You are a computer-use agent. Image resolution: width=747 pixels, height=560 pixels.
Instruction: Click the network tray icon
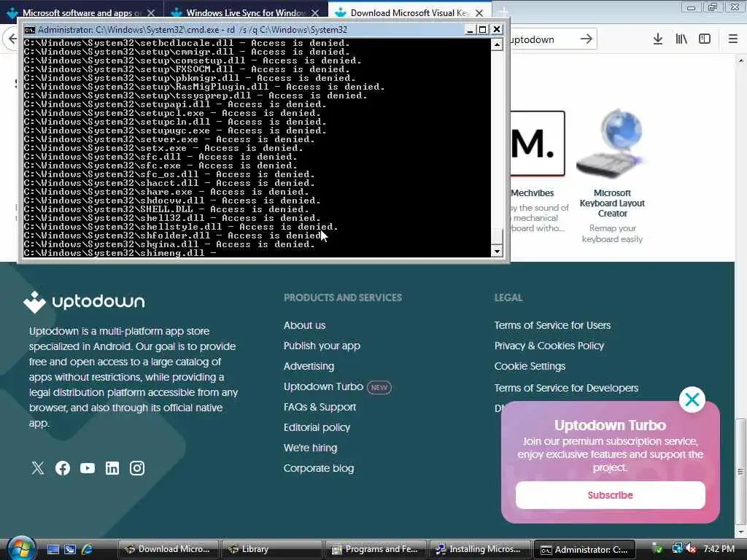coord(677,549)
